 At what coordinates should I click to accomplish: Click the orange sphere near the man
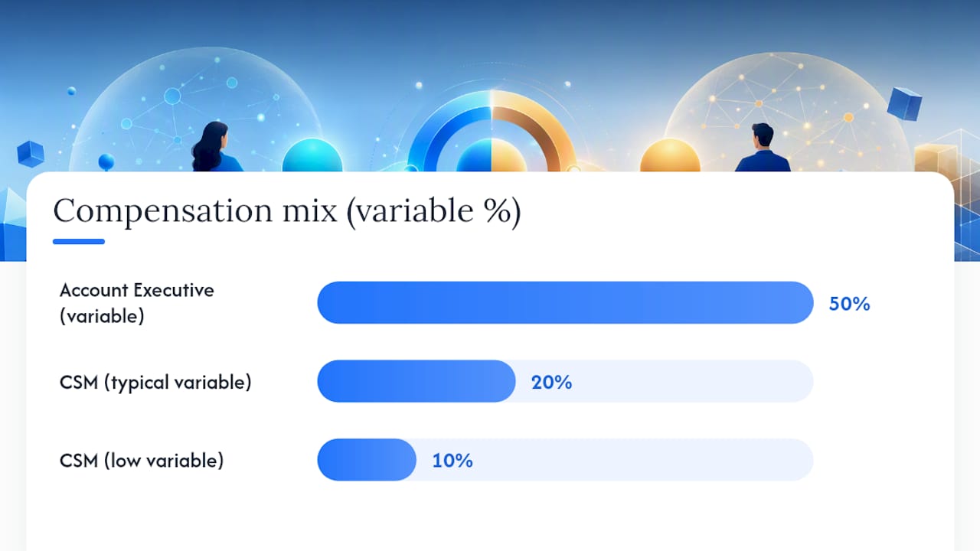point(670,156)
